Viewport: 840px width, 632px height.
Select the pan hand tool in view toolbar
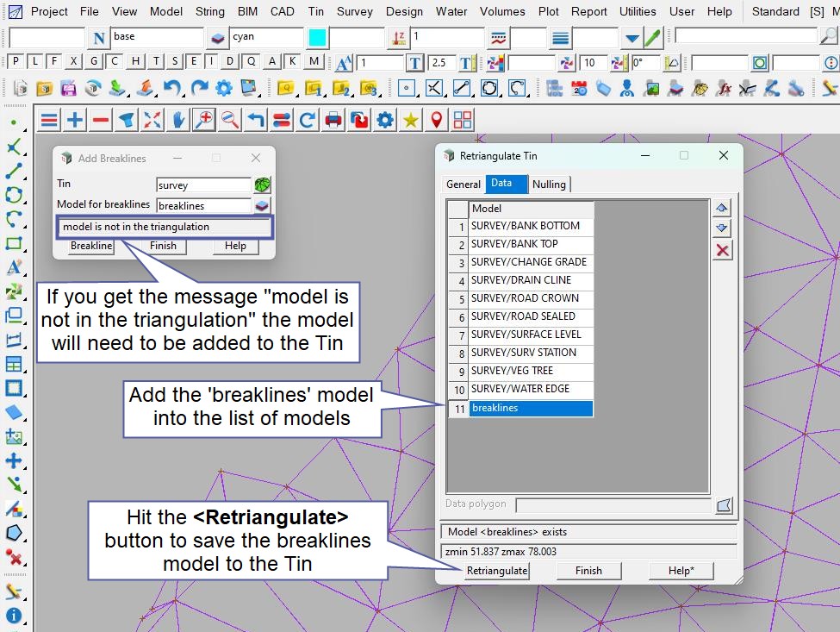click(178, 120)
